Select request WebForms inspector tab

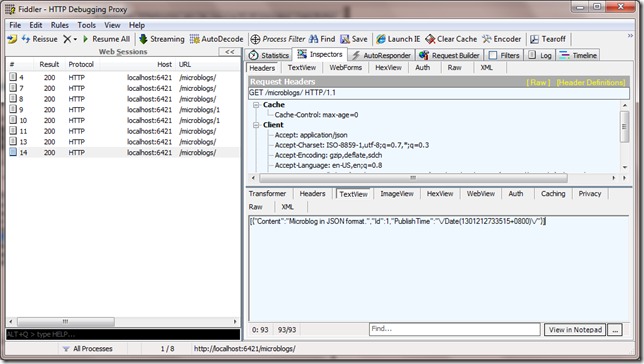point(345,68)
